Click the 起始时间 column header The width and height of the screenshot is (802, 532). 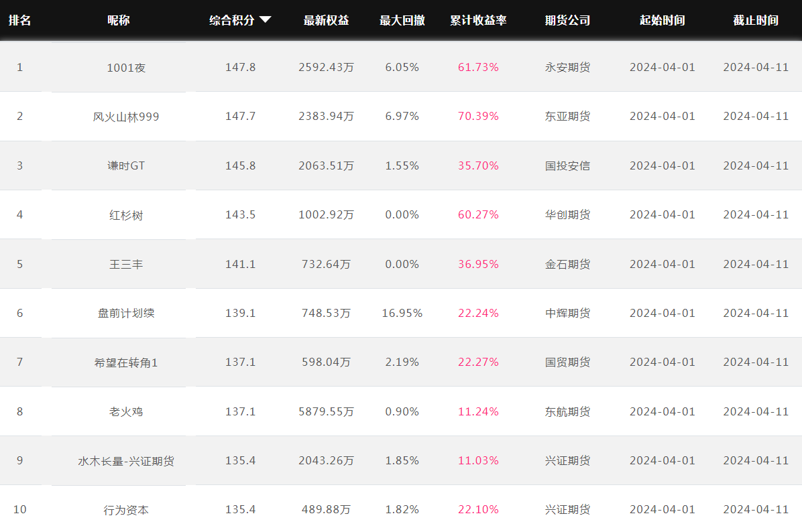pos(663,21)
